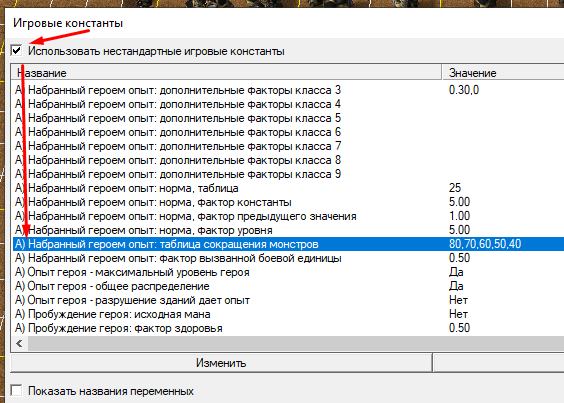Click value '0.50' for фактор вызванной боевой единицы
The width and height of the screenshot is (564, 403).
[x=459, y=258]
